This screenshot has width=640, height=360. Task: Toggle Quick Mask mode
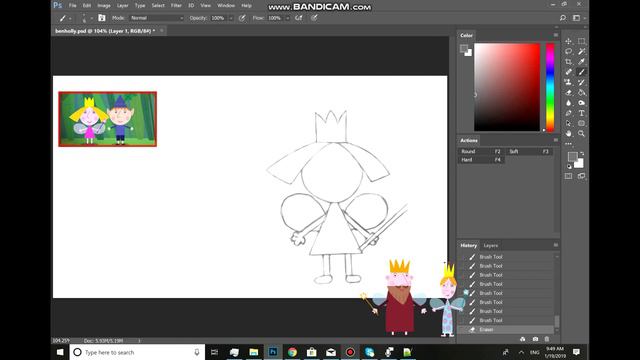click(x=568, y=176)
